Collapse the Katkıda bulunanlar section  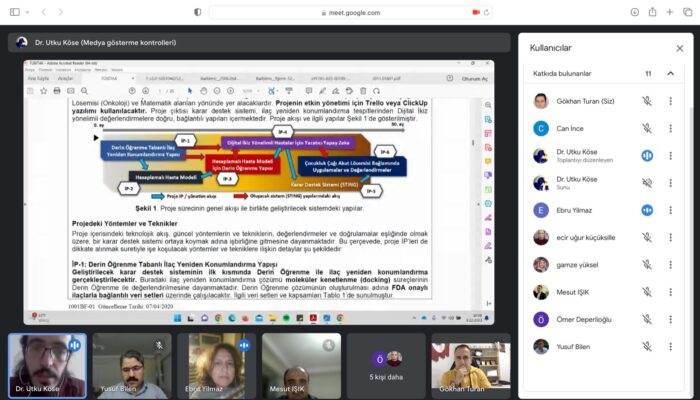(670, 74)
